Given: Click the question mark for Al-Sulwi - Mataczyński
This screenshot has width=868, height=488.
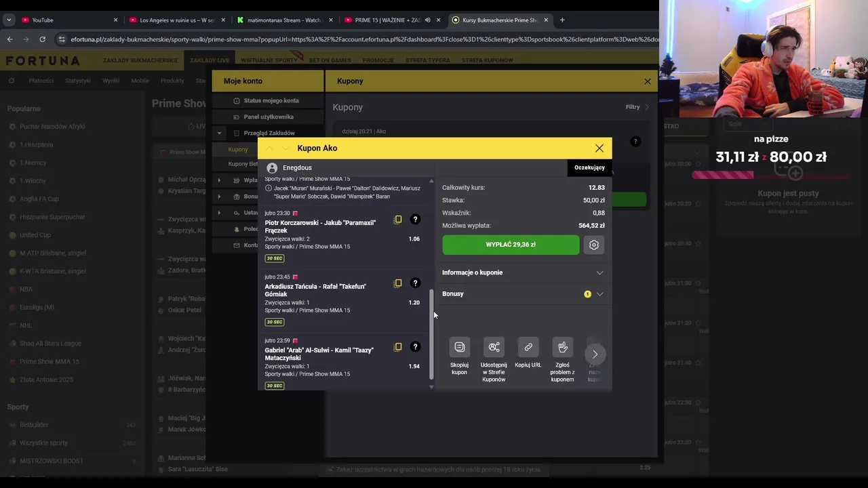Looking at the screenshot, I should pyautogui.click(x=415, y=347).
